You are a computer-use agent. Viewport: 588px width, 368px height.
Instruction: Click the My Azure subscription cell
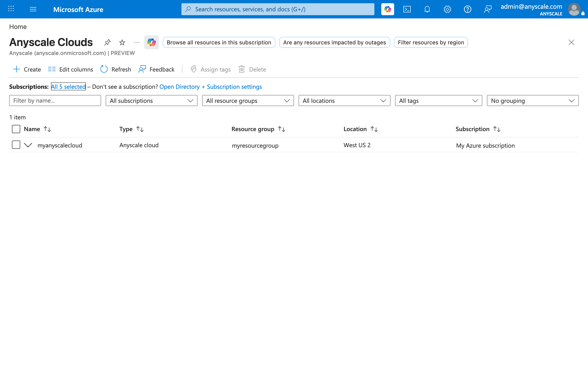click(x=486, y=146)
